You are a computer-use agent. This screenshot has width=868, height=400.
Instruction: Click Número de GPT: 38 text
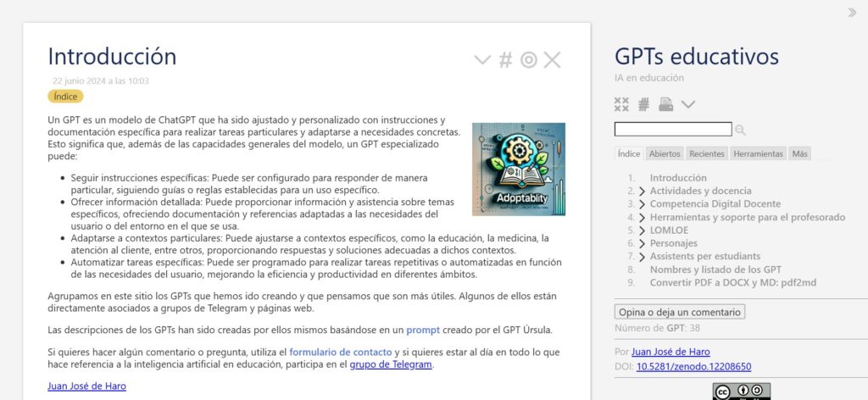click(657, 328)
